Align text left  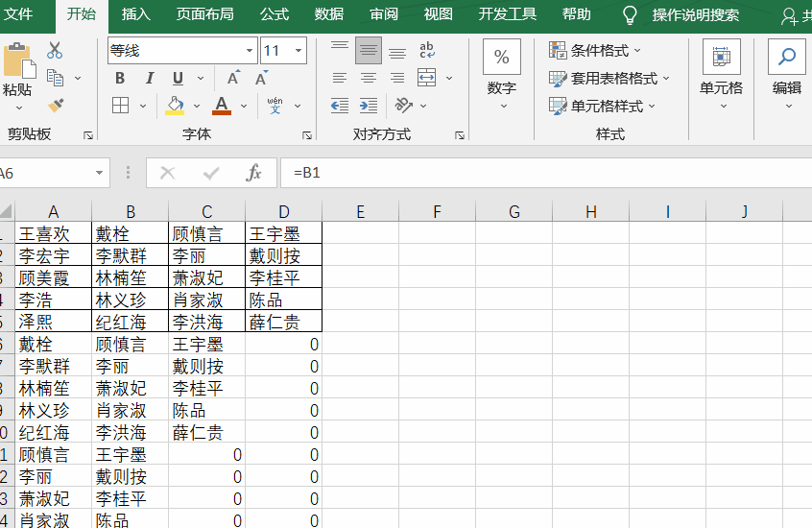point(340,78)
